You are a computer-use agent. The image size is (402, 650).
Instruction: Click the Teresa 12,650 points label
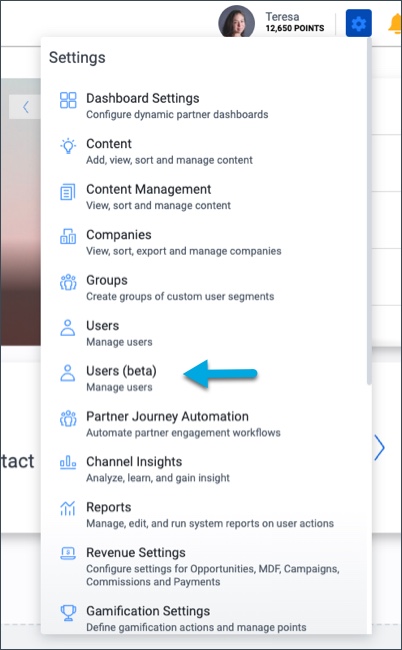pyautogui.click(x=295, y=22)
